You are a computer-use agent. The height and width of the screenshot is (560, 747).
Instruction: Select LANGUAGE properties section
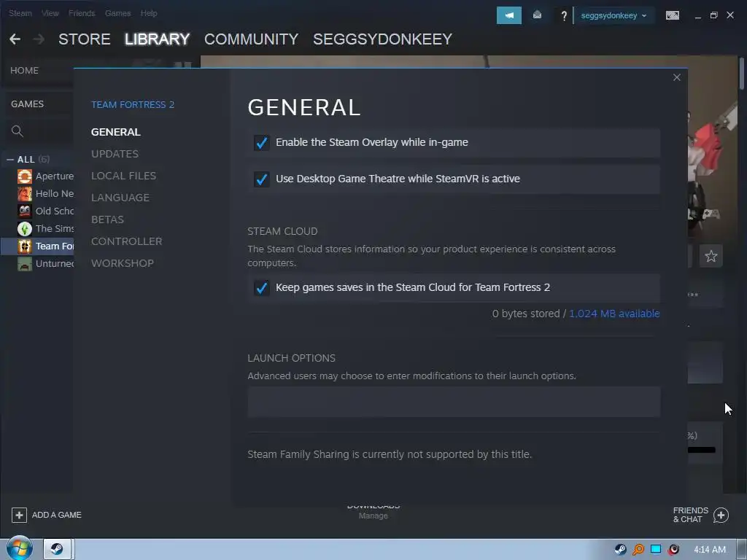120,198
